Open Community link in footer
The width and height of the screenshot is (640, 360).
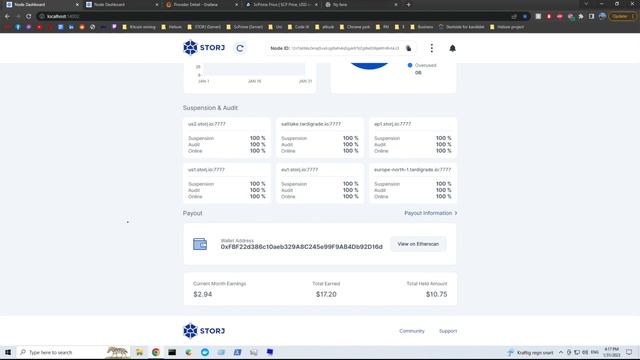(x=412, y=331)
